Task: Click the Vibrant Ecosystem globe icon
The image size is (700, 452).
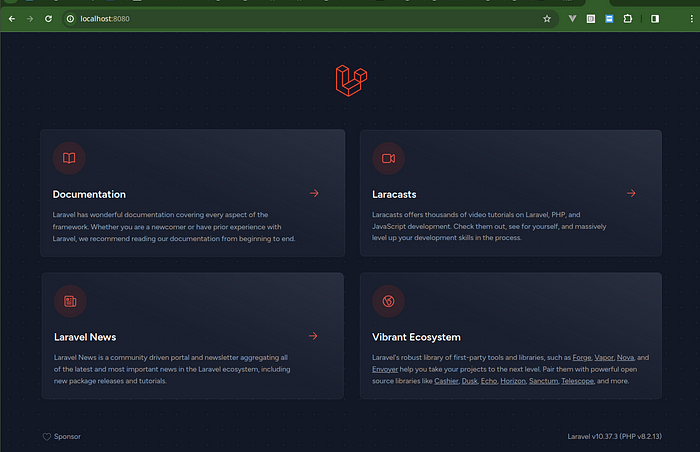Action: point(388,301)
